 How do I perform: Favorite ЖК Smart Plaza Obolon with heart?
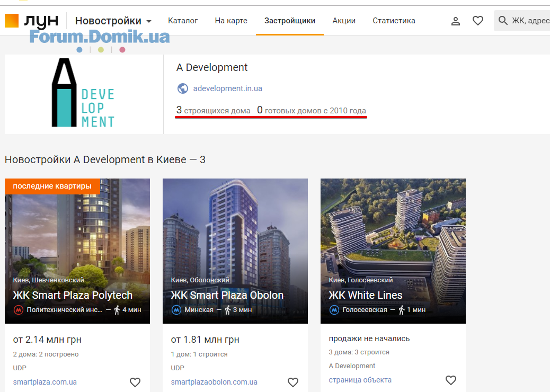(x=293, y=382)
